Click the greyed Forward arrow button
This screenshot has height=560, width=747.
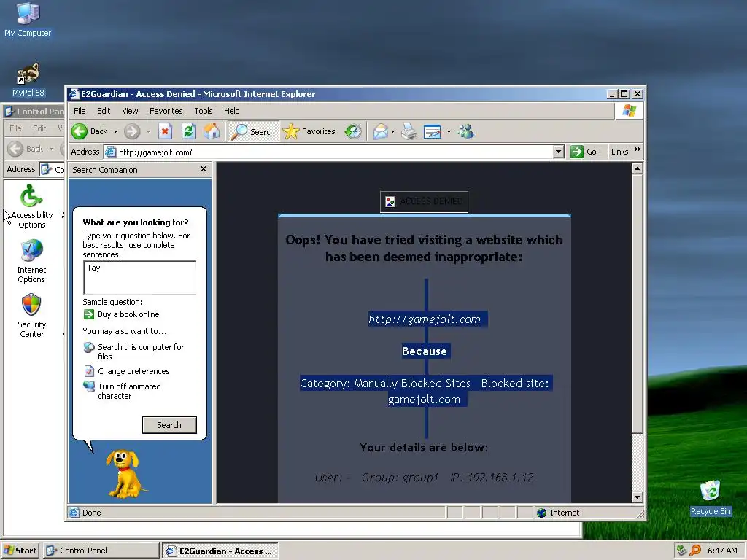[x=132, y=131]
